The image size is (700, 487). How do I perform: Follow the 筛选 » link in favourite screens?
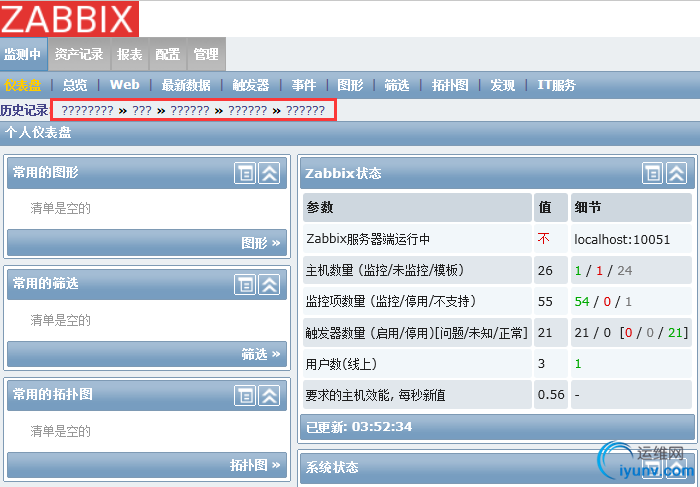coord(261,354)
